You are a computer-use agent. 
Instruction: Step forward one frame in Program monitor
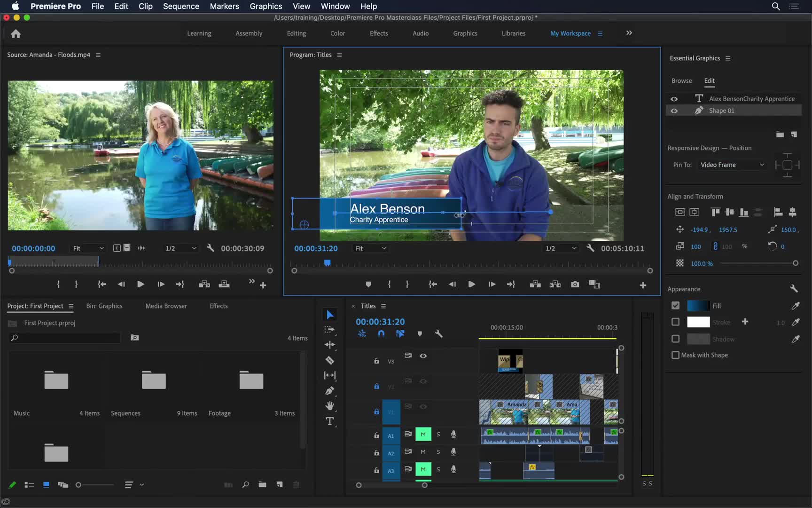coord(492,284)
